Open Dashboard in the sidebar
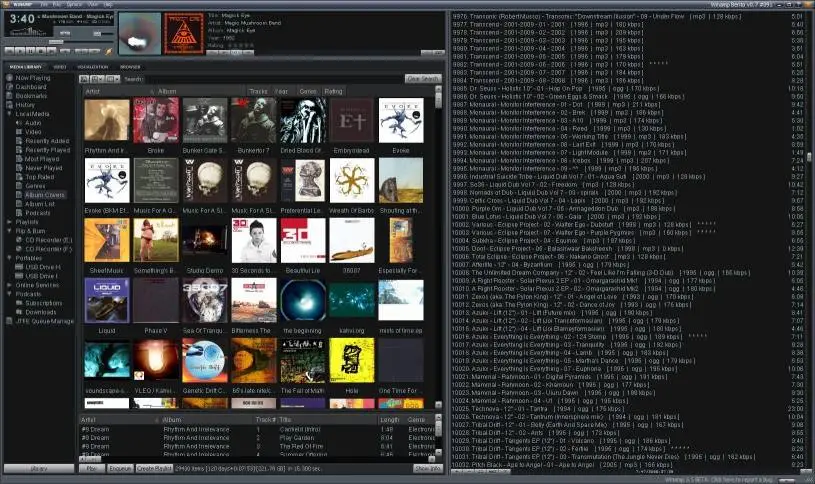The image size is (815, 484). 31,87
